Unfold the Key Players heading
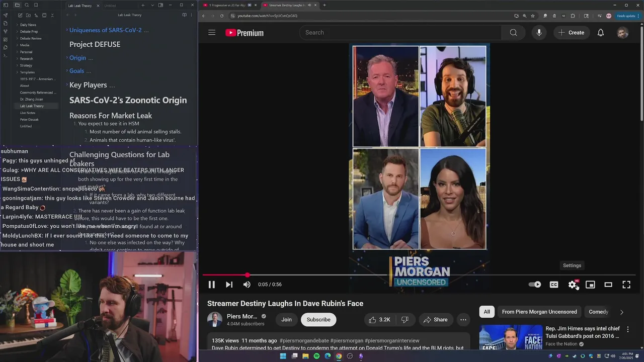This screenshot has width=644, height=362. [x=67, y=85]
